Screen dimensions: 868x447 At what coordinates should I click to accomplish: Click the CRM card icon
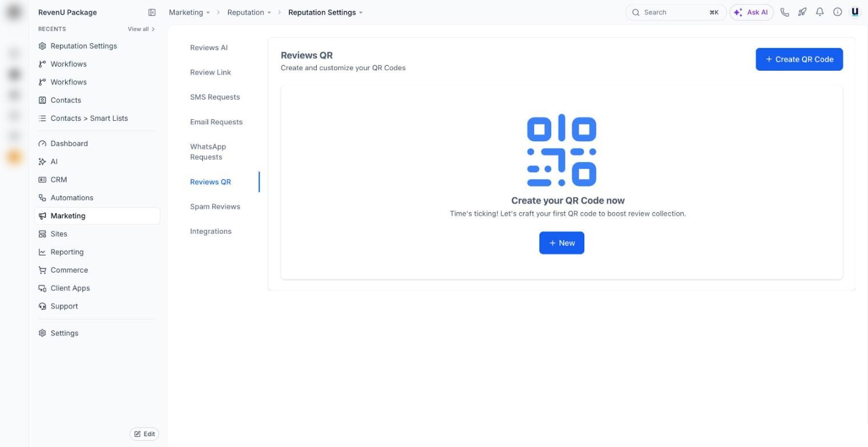coord(42,180)
